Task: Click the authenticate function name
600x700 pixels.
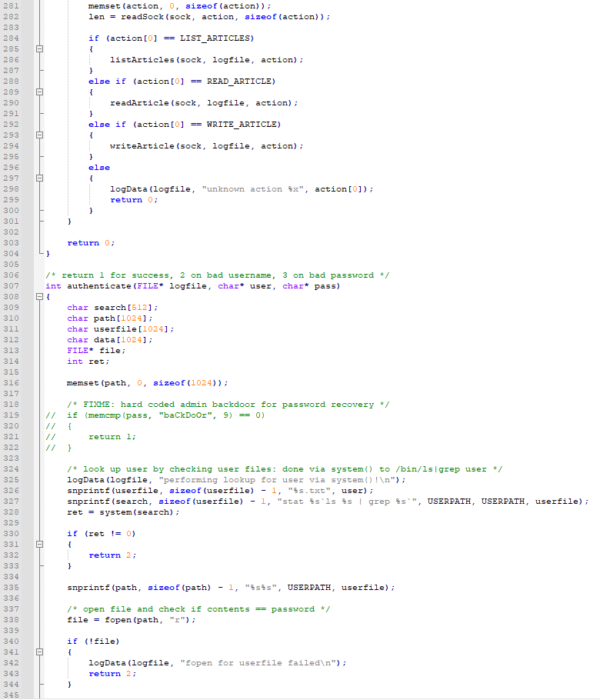Action: [x=99, y=286]
